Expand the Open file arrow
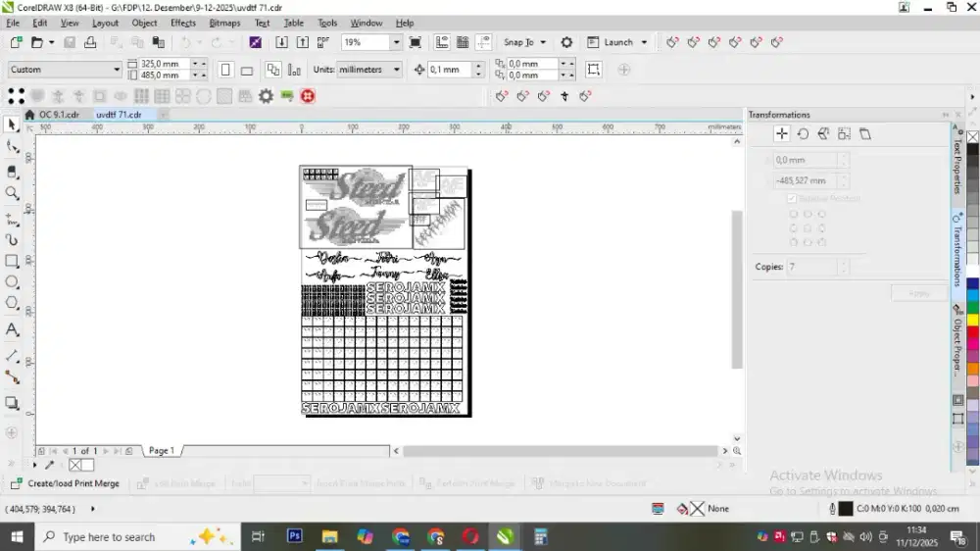The width and height of the screenshot is (980, 551). pos(51,42)
